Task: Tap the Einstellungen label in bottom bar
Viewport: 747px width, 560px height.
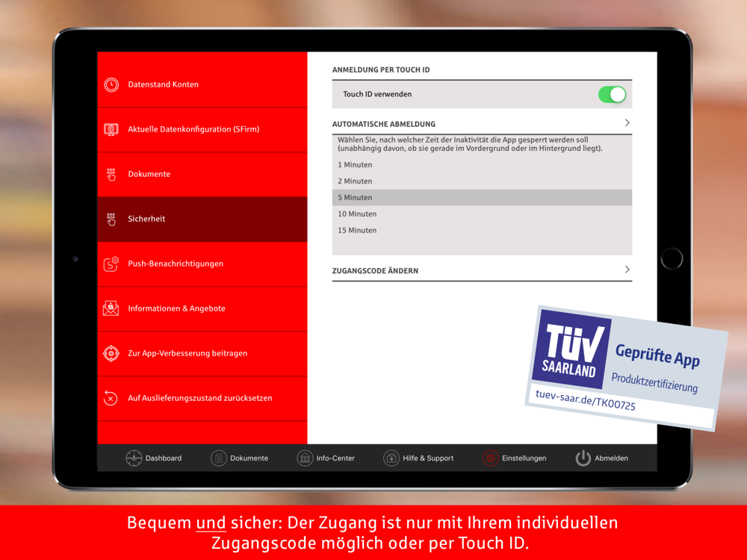Action: (524, 458)
